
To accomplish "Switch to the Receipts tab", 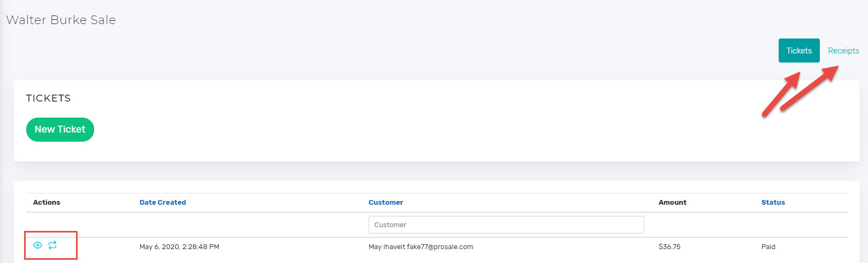I will [x=843, y=51].
